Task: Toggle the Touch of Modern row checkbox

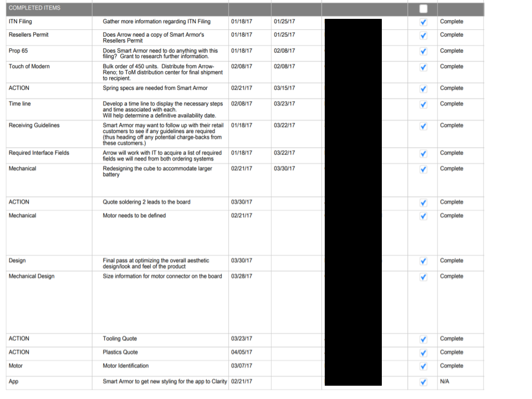Action: (423, 67)
